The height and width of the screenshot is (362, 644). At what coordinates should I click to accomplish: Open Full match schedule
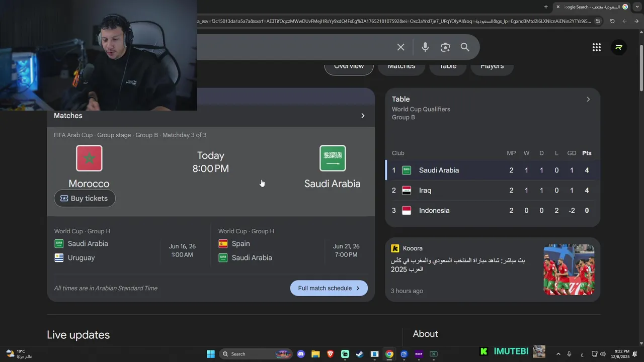[x=329, y=288]
